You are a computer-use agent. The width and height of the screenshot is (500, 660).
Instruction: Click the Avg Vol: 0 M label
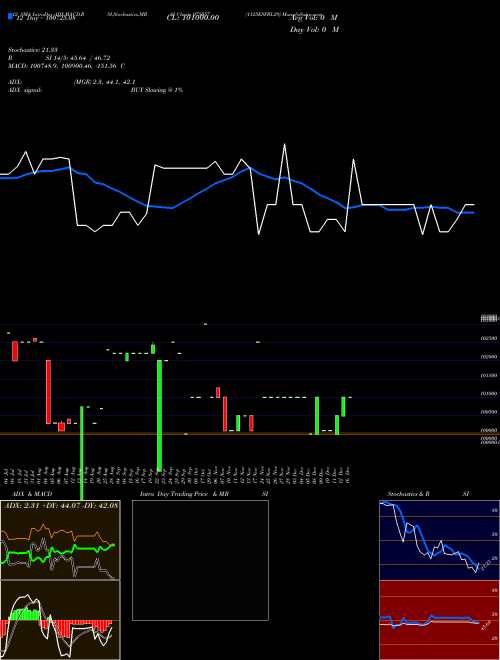coord(314,17)
